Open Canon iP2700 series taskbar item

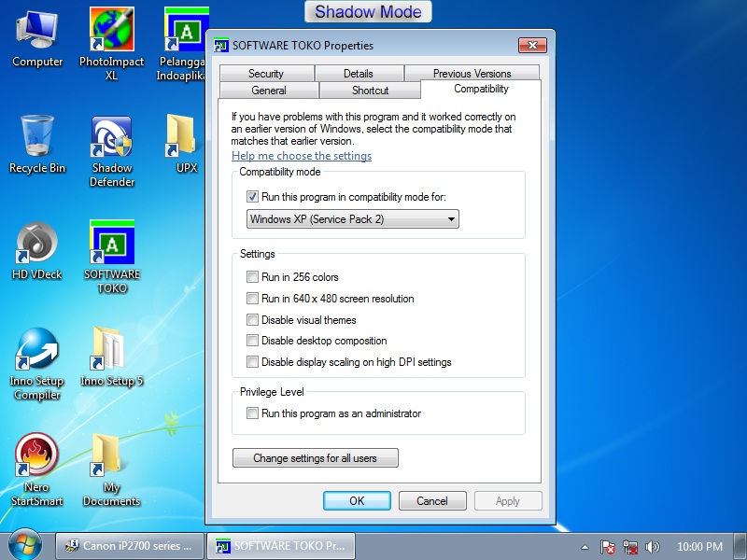pos(130,546)
